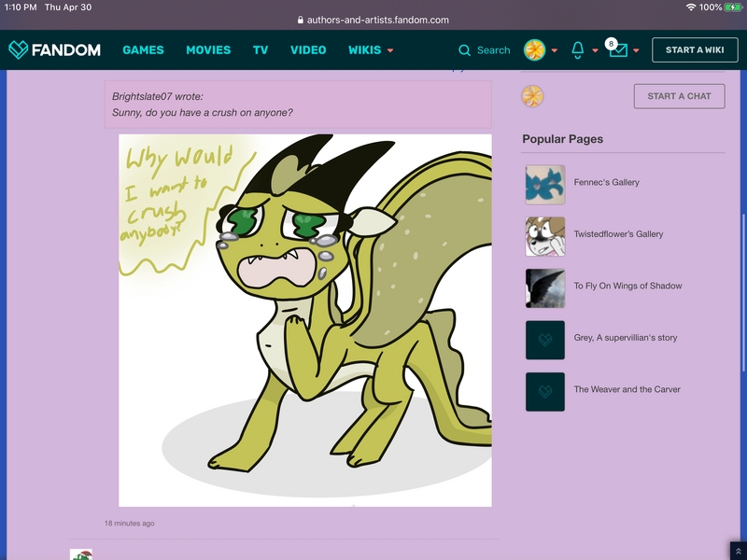Screen dimensions: 747x560
Task: Expand the notifications dropdown arrow
Action: pos(595,50)
